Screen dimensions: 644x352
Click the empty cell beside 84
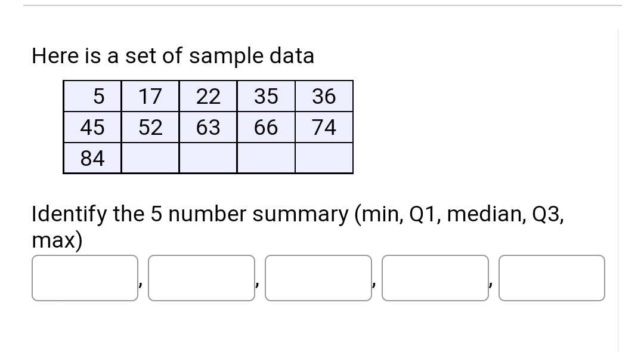pos(150,158)
